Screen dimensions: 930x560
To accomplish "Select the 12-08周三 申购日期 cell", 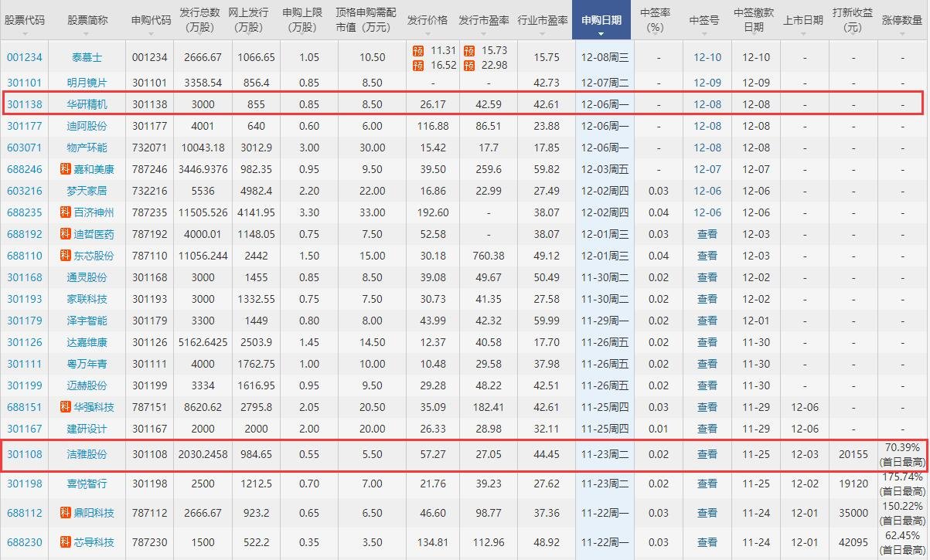I will (x=605, y=58).
